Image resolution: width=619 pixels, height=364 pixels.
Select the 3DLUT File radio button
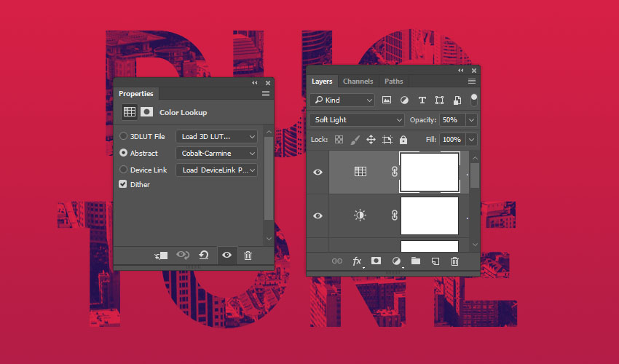(123, 136)
